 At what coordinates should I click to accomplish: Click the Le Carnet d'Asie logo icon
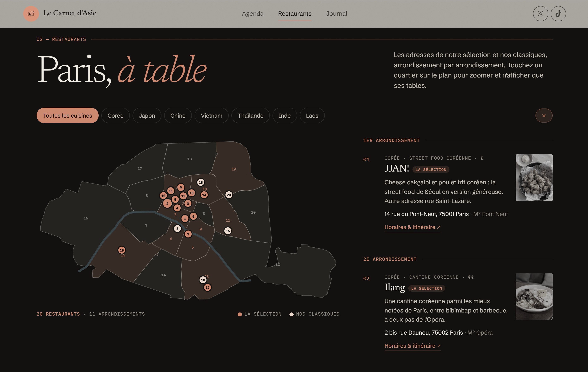pos(31,14)
